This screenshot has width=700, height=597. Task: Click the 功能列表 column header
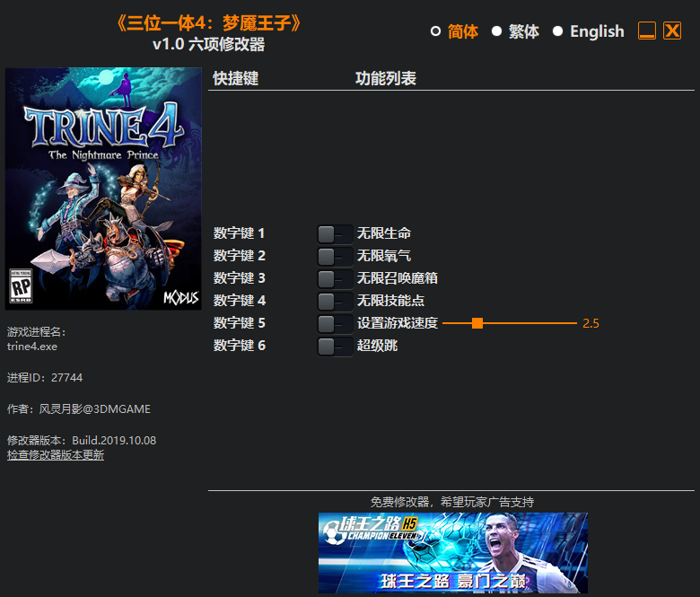click(x=386, y=79)
